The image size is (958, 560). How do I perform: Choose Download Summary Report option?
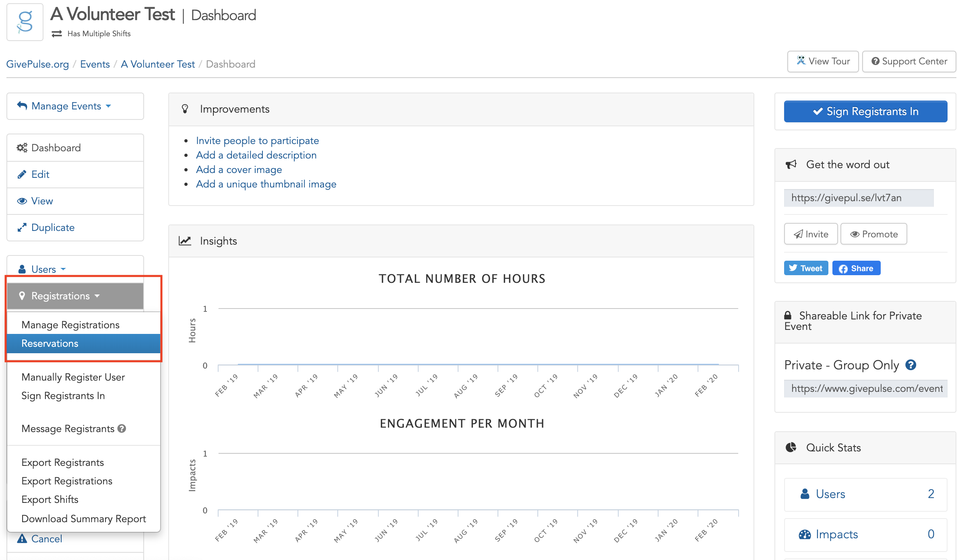click(84, 519)
